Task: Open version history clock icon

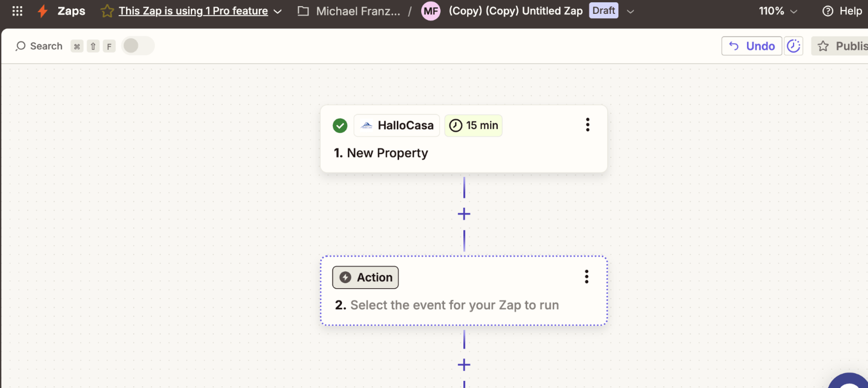Action: tap(794, 46)
